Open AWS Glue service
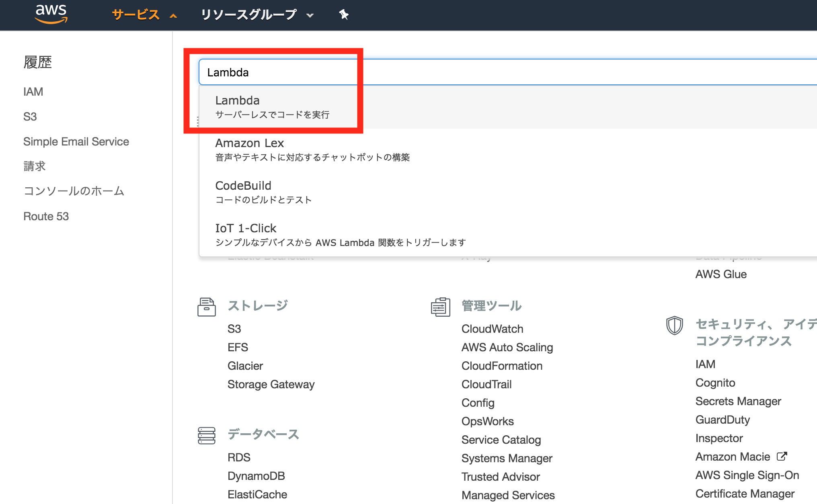The width and height of the screenshot is (817, 504). tap(721, 274)
